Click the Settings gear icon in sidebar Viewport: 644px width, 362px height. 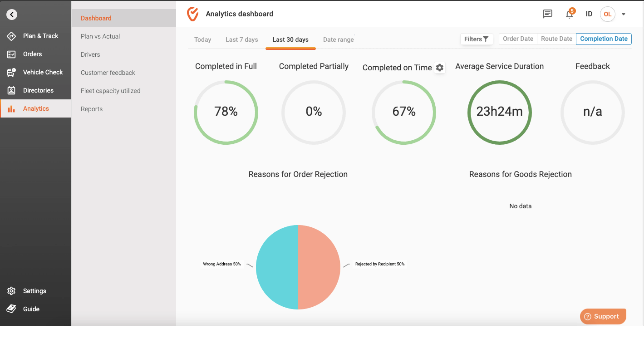click(x=11, y=291)
